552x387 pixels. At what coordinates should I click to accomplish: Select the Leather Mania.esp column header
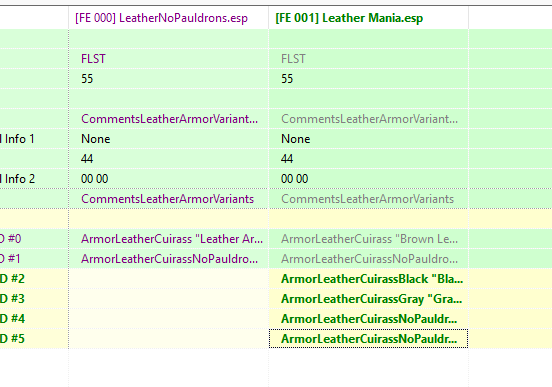368,18
